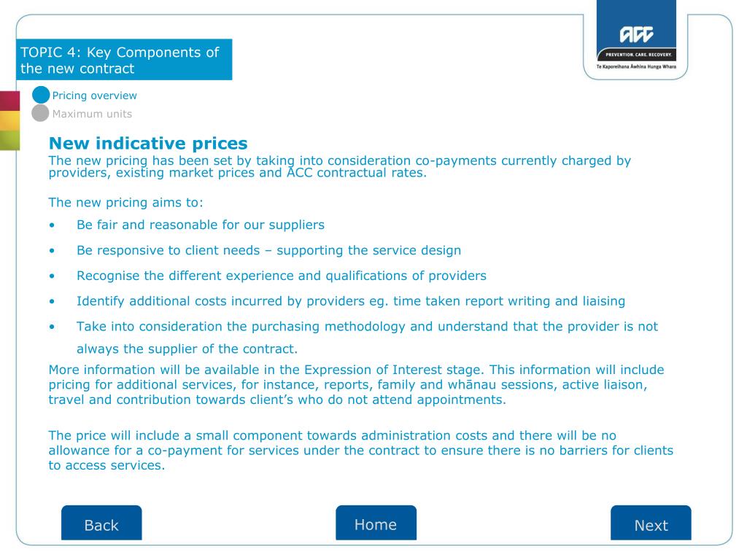This screenshot has width=747, height=560.
Task: Click the administration costs paragraph
Action: (x=360, y=451)
